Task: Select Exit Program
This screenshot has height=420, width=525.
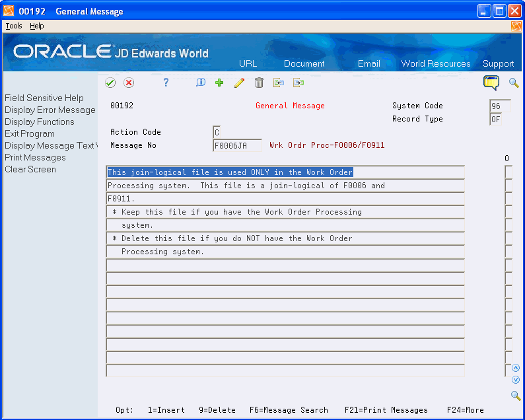Action: click(30, 133)
